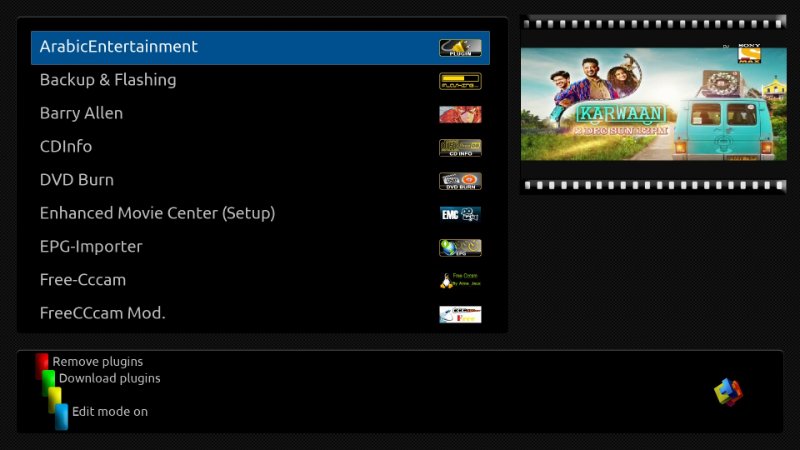This screenshot has height=450, width=800.
Task: Click the yellow color key
Action: 55,399
